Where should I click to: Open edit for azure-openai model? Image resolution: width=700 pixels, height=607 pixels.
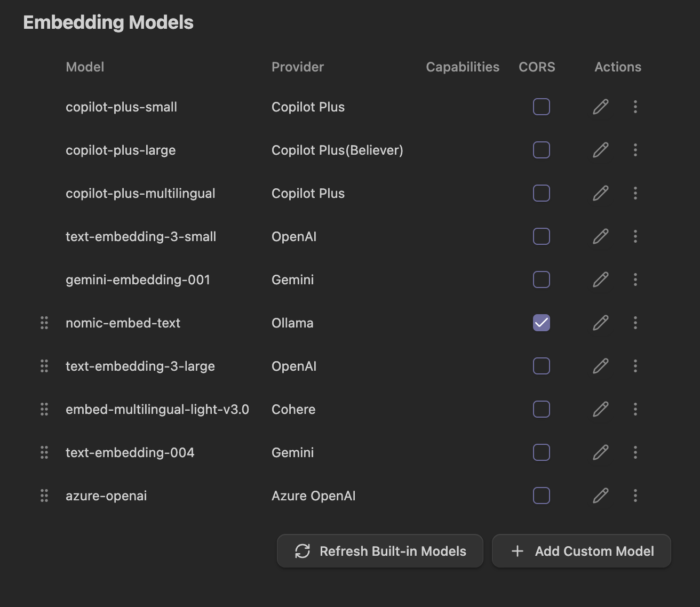point(600,496)
